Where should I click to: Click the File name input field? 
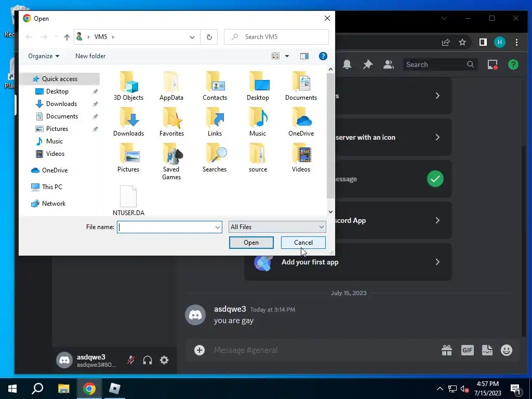coord(166,227)
